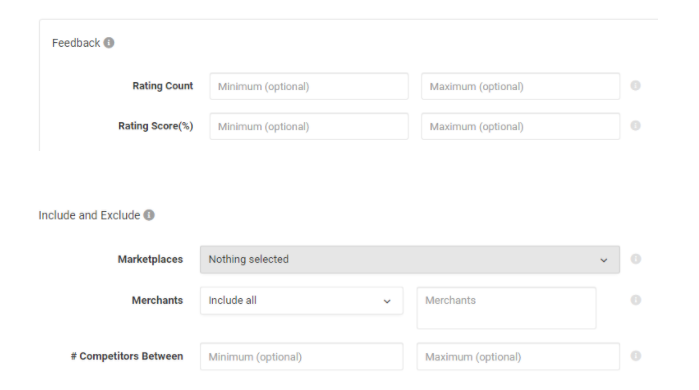Click info icon next to Include and Exclude
The width and height of the screenshot is (699, 390).
149,215
